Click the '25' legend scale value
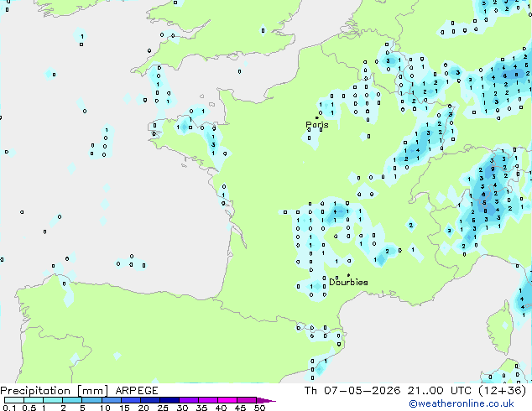 tap(163, 408)
